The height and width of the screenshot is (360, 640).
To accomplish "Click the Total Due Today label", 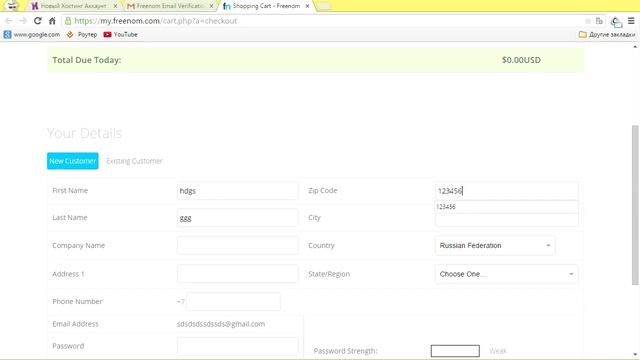I will [87, 60].
